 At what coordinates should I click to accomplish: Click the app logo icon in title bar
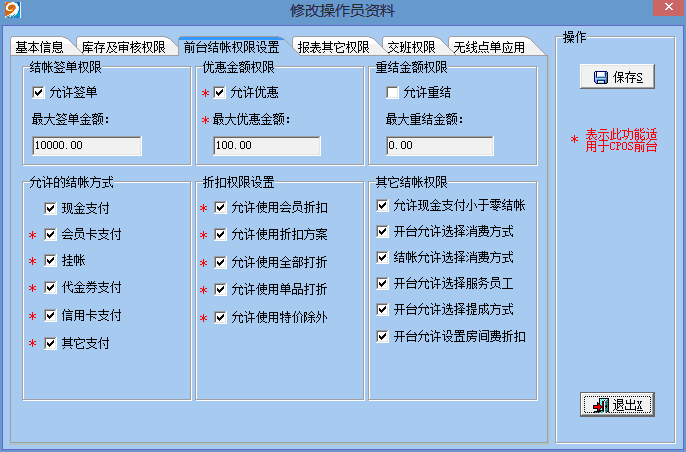tap(11, 11)
